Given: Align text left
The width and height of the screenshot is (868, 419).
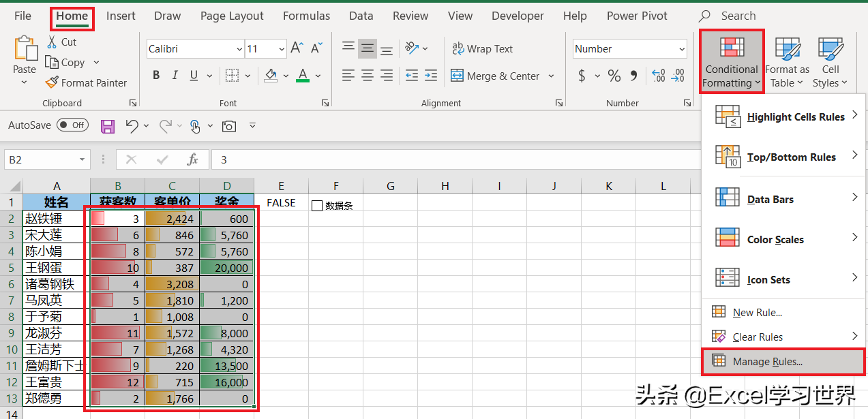Looking at the screenshot, I should coord(348,76).
